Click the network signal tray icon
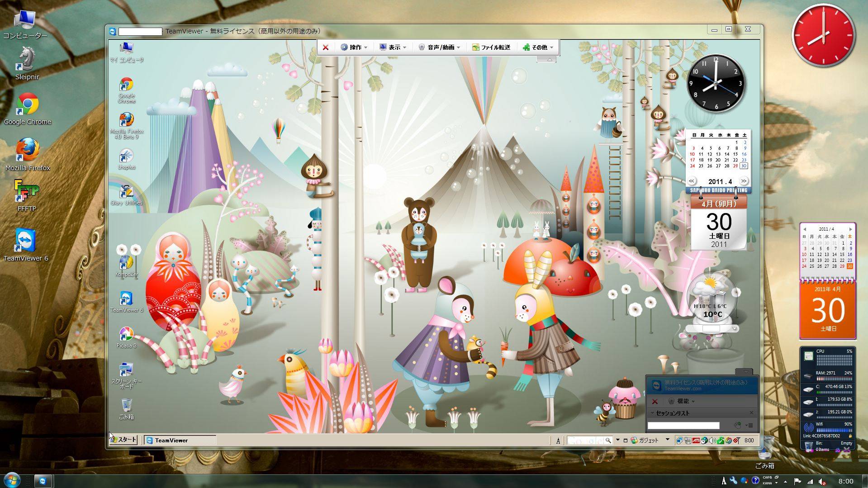Screen dimensions: 868x488 coord(810,482)
